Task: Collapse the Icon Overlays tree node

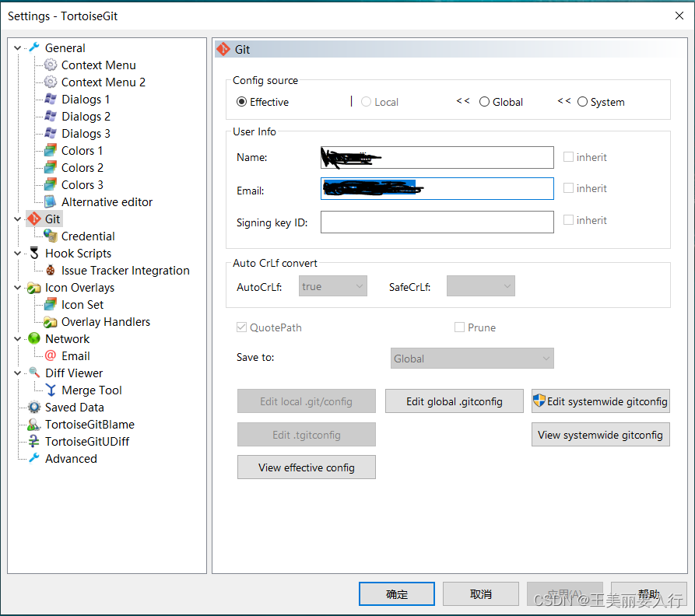Action: pos(18,288)
